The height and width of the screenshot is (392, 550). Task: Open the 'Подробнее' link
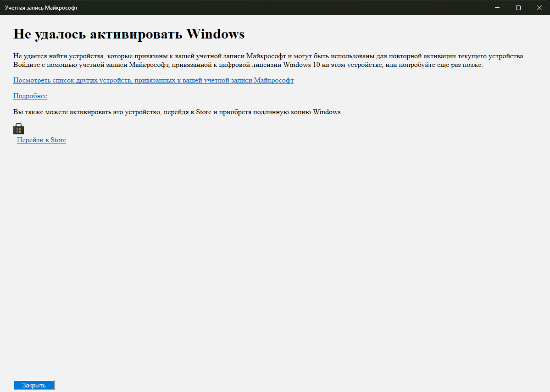click(x=30, y=96)
